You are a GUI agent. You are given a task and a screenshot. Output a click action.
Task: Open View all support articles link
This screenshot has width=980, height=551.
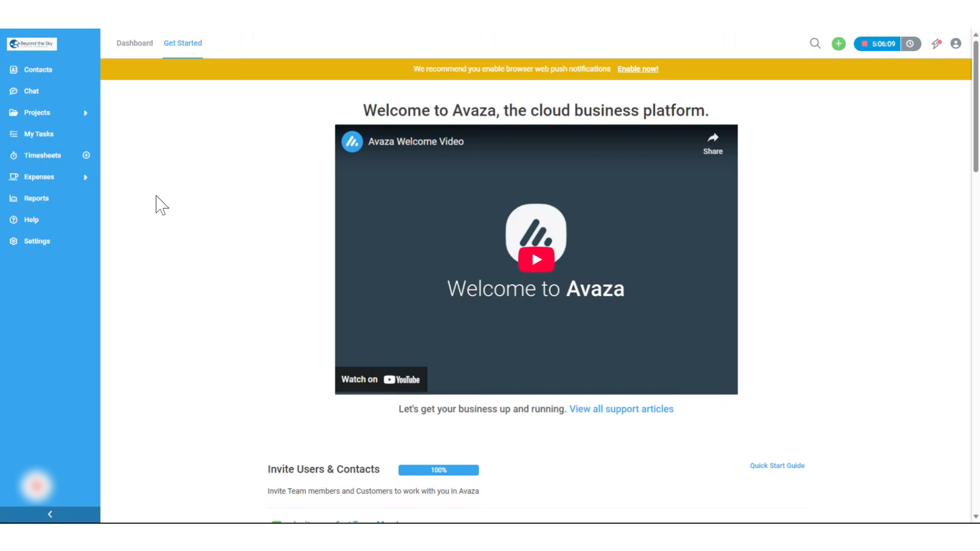[621, 409]
